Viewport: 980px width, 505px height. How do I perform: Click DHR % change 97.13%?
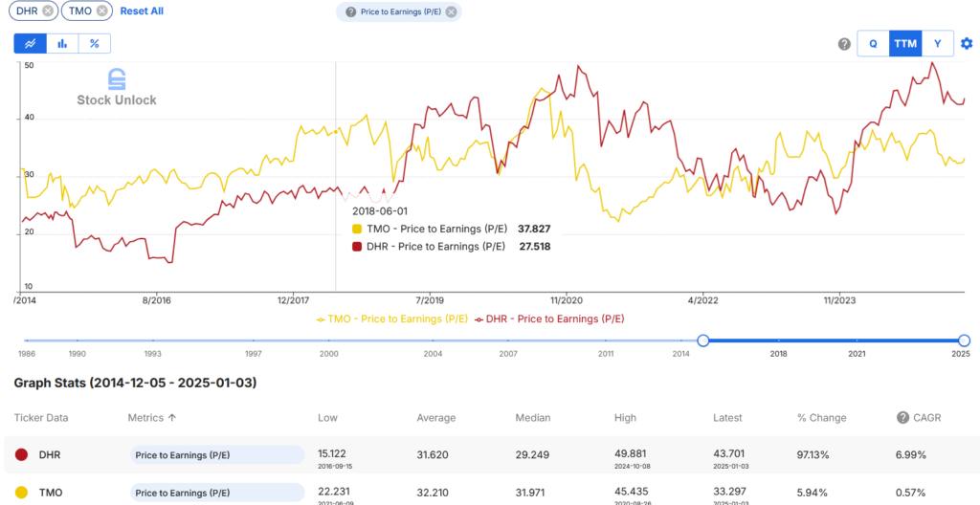tap(813, 455)
